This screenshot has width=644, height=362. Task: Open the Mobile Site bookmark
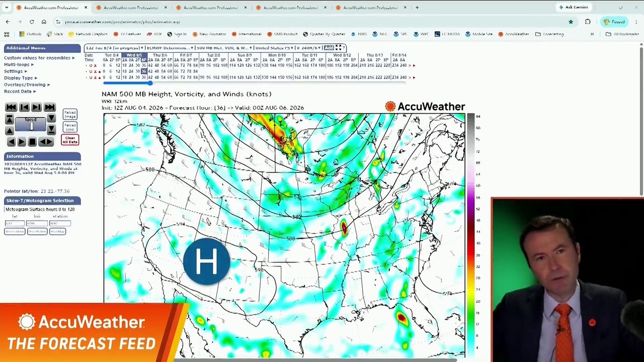click(x=478, y=34)
